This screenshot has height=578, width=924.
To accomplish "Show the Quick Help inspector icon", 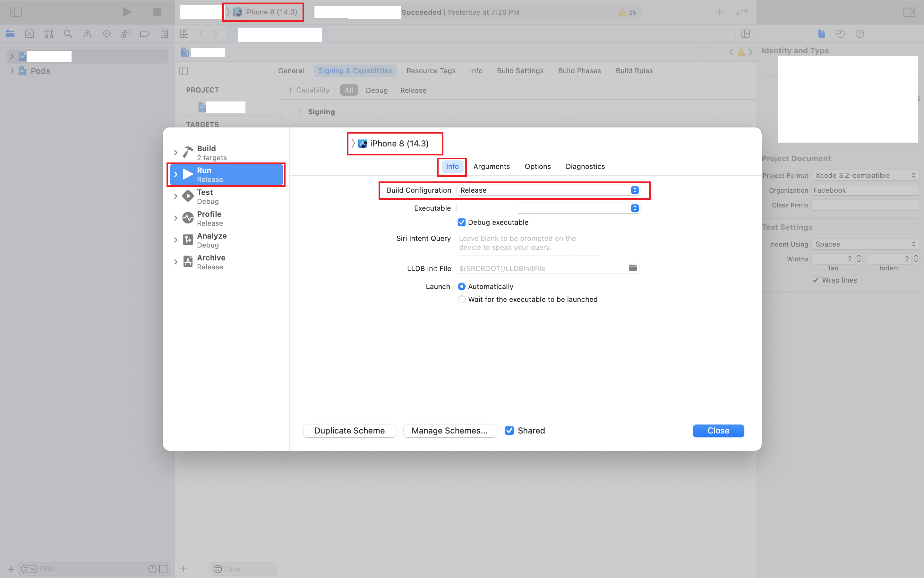I will (860, 34).
